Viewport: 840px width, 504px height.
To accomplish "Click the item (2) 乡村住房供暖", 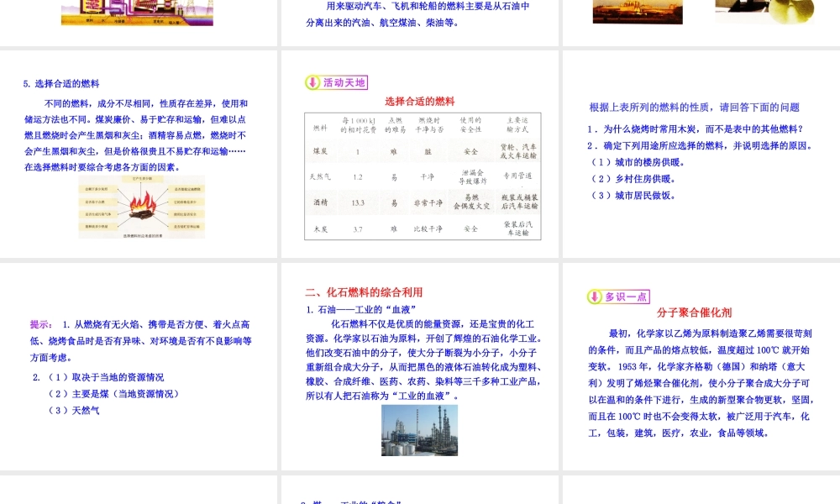I will (x=633, y=179).
